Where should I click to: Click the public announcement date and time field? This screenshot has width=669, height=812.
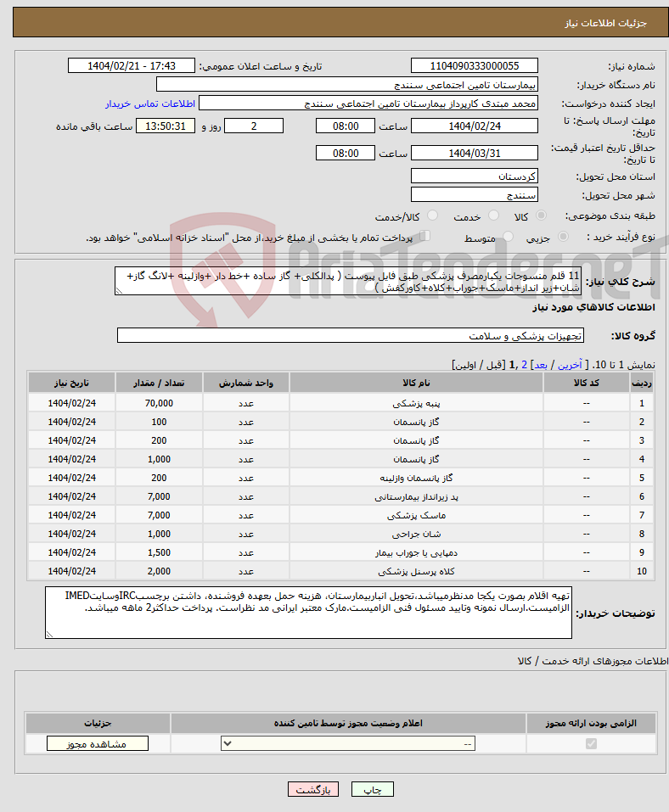(131, 66)
